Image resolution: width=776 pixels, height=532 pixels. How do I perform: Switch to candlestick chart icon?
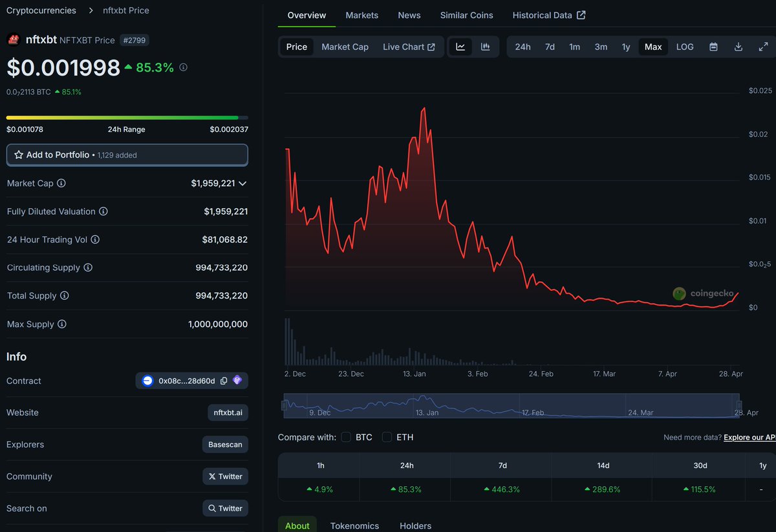click(485, 47)
